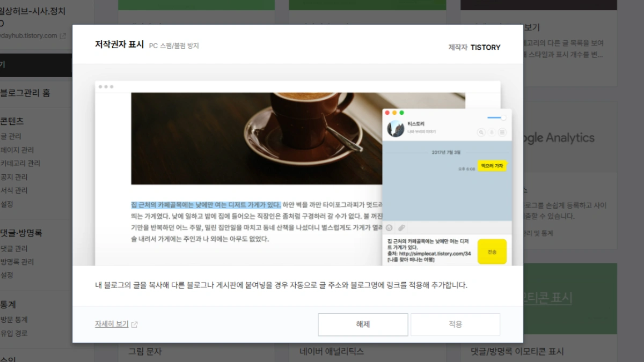This screenshot has width=644, height=362.
Task: Click the external link icon beside the tistory.com address
Action: [63, 36]
